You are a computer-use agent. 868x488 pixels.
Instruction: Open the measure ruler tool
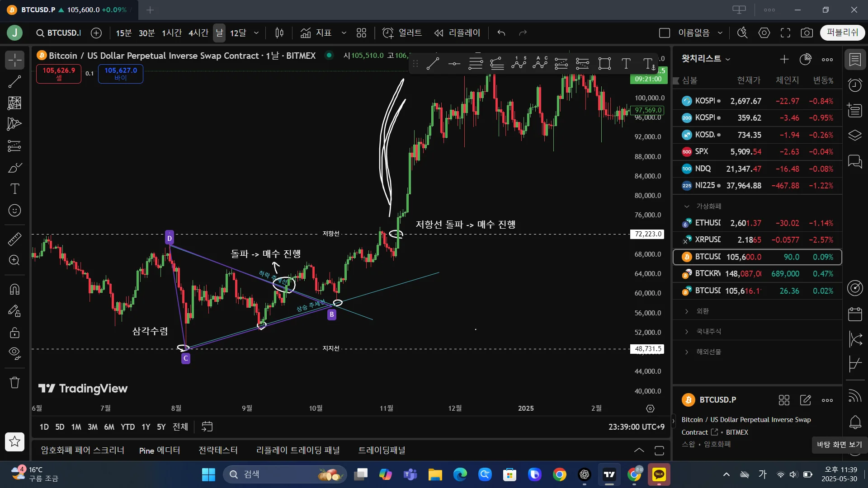pyautogui.click(x=14, y=239)
